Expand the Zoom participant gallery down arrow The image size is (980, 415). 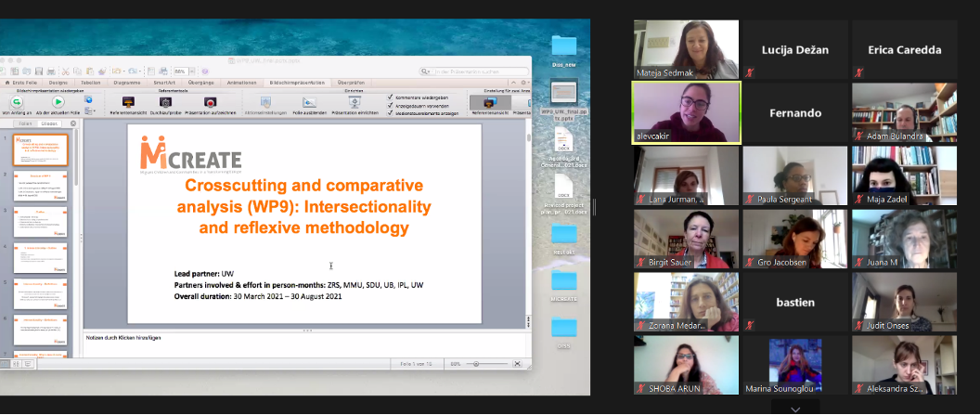click(795, 409)
